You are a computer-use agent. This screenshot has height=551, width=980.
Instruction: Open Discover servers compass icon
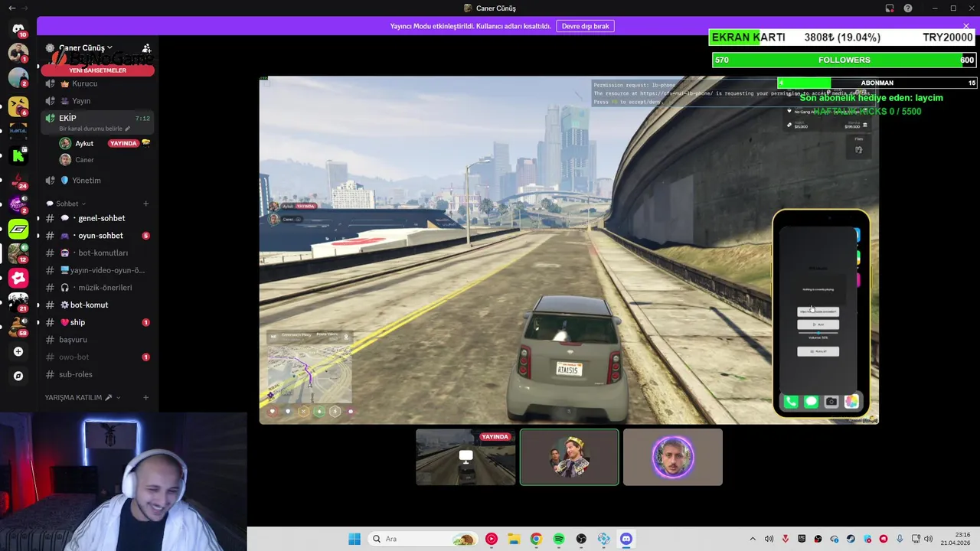click(18, 377)
